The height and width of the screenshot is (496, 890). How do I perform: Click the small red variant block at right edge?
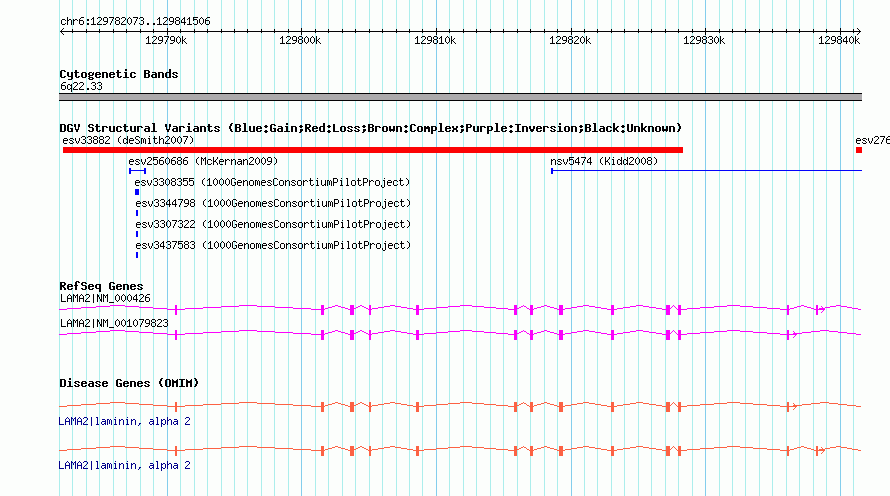[859, 150]
